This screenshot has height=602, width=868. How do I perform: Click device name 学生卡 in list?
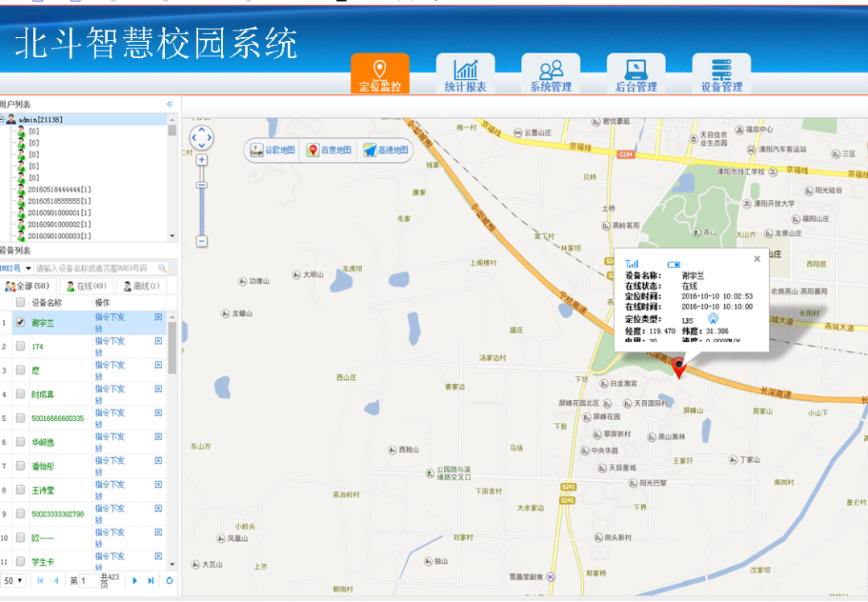point(43,562)
